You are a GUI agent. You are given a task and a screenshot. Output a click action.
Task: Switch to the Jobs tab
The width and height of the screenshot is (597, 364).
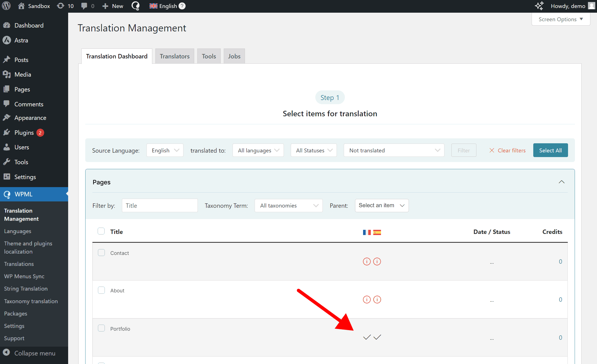coord(234,56)
